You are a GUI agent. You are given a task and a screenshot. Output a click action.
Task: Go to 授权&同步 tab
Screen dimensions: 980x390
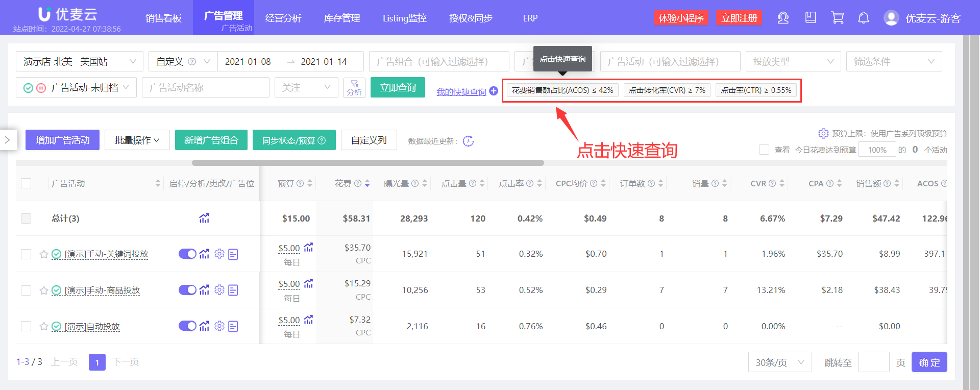click(471, 18)
